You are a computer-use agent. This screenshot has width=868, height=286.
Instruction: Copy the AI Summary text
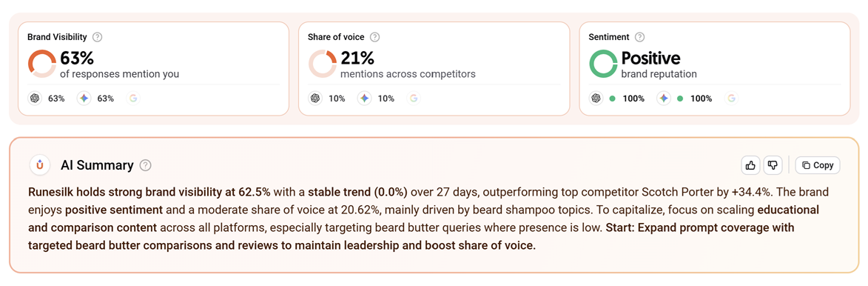818,165
